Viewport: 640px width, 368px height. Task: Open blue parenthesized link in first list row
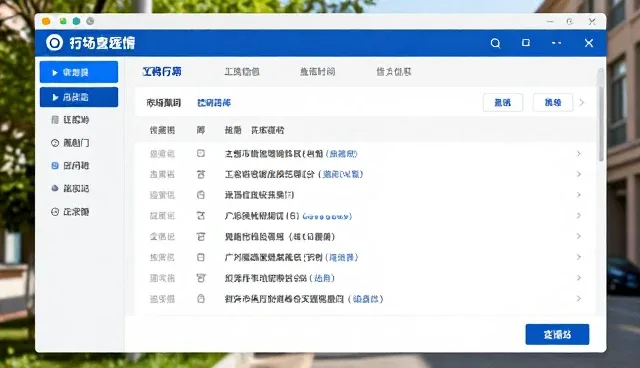coord(342,154)
